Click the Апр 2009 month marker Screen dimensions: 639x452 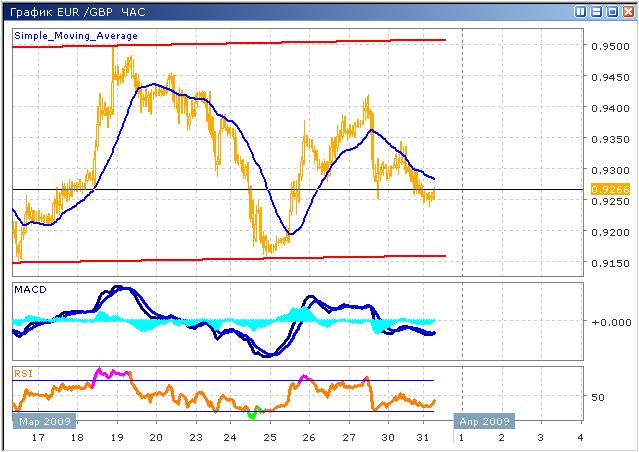(485, 421)
